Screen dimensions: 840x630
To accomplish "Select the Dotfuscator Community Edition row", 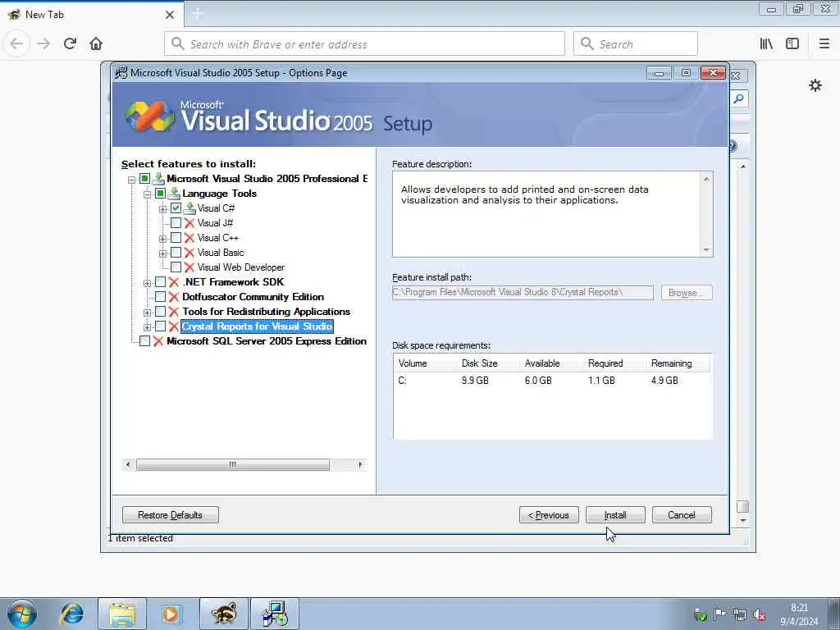I will (x=253, y=297).
